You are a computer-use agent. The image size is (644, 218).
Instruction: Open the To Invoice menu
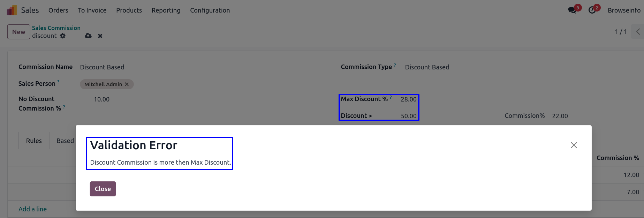92,10
